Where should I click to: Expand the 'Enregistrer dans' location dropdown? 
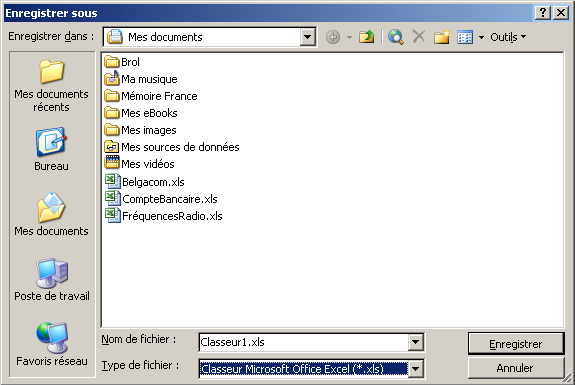tap(307, 37)
